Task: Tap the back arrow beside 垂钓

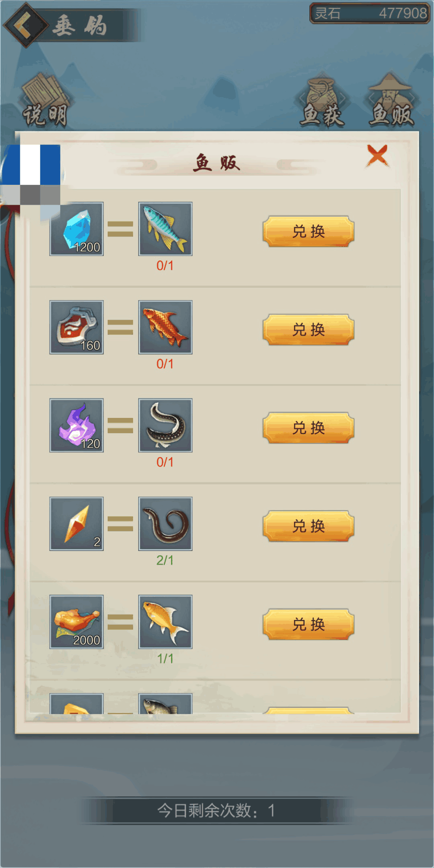Action: (x=26, y=25)
